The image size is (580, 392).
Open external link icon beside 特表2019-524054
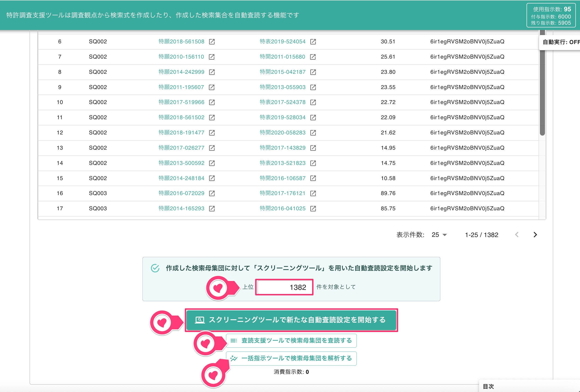[313, 42]
